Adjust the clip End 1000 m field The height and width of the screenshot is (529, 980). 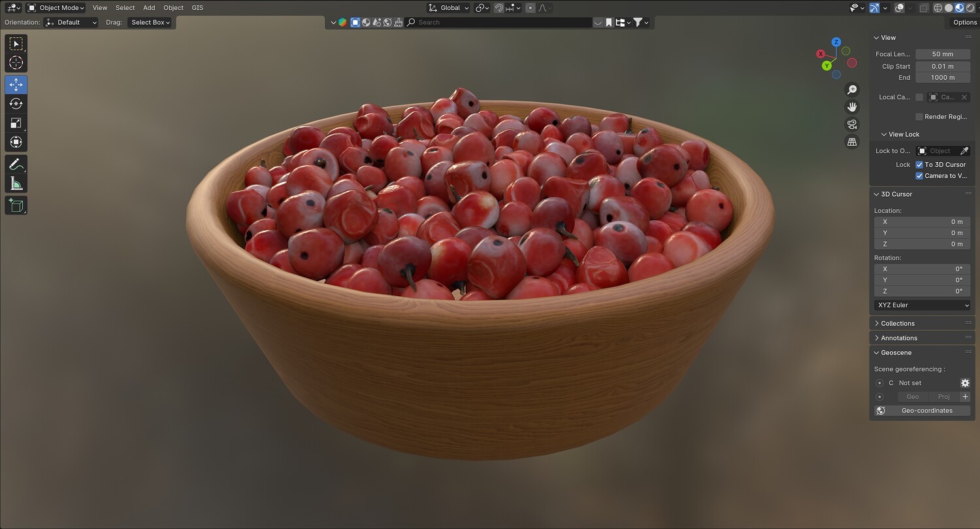coord(942,78)
